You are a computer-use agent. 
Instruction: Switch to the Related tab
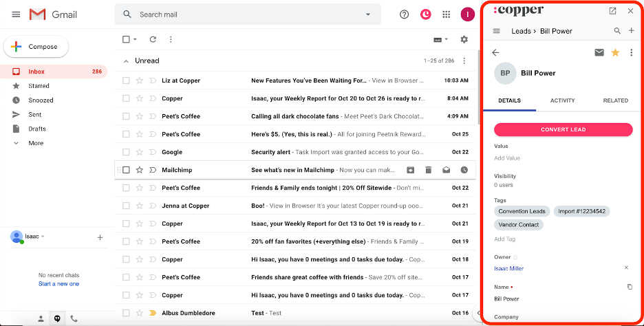[615, 100]
